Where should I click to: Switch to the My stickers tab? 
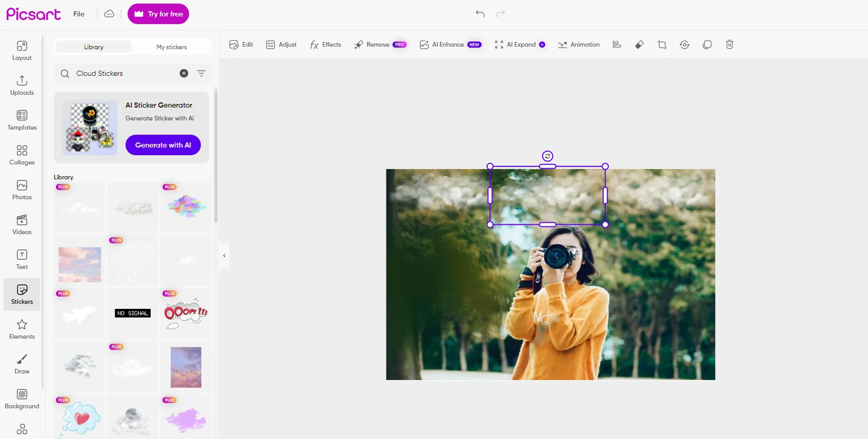pyautogui.click(x=172, y=47)
